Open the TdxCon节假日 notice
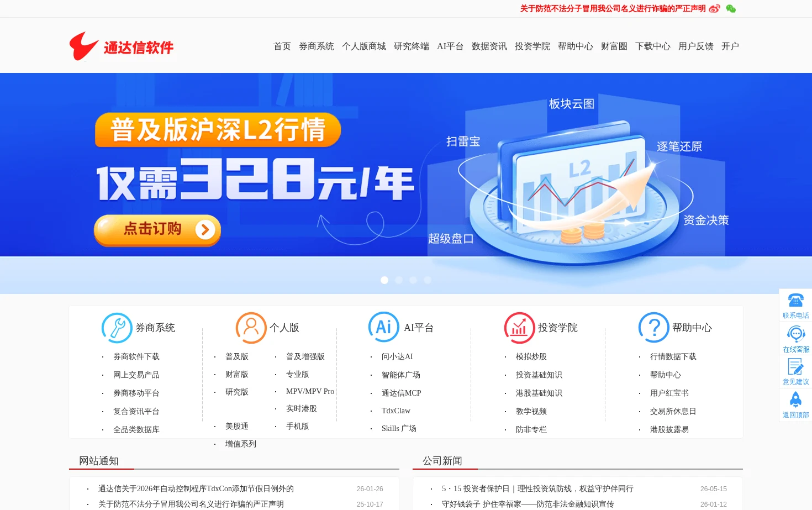This screenshot has width=812, height=510. coord(196,489)
